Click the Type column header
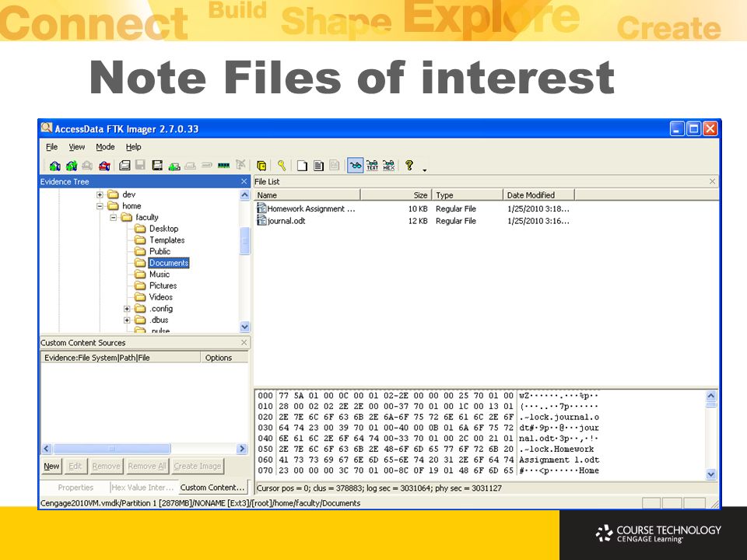This screenshot has width=747, height=560. (468, 194)
